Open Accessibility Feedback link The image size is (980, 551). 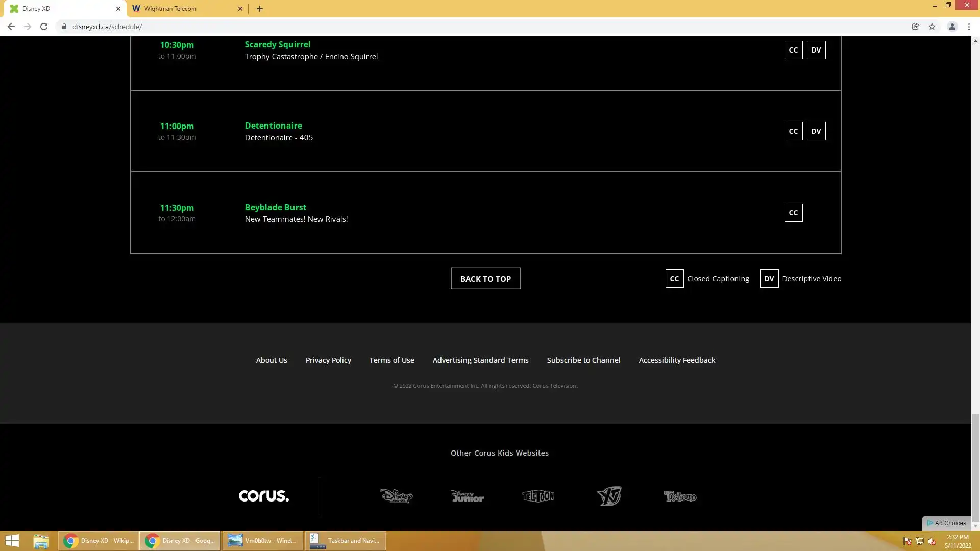point(677,360)
